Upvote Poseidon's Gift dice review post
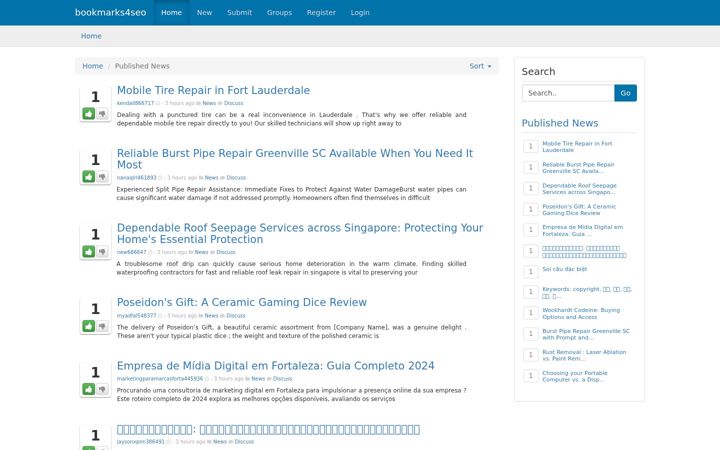The height and width of the screenshot is (450, 720). [x=89, y=326]
